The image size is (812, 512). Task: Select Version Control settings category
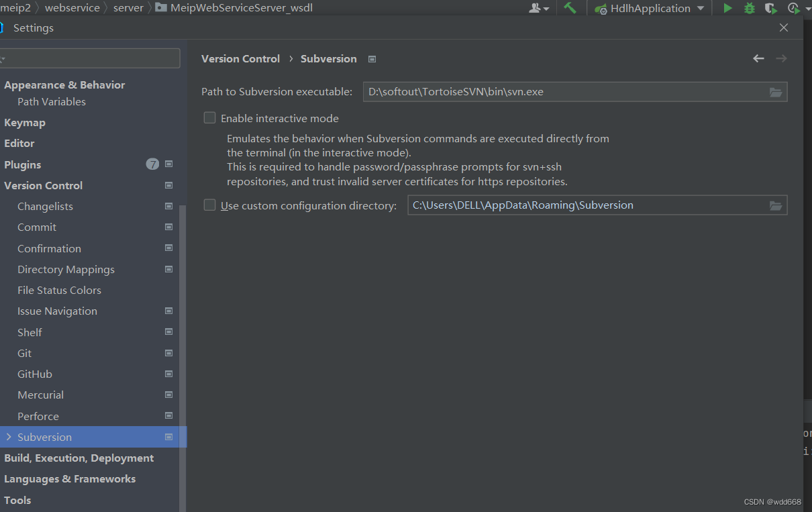tap(44, 185)
